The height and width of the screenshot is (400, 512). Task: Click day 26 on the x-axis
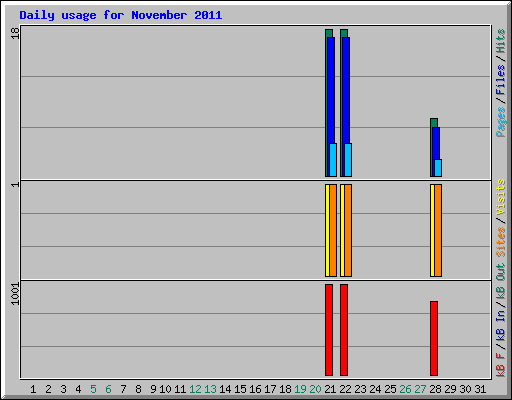(x=405, y=389)
